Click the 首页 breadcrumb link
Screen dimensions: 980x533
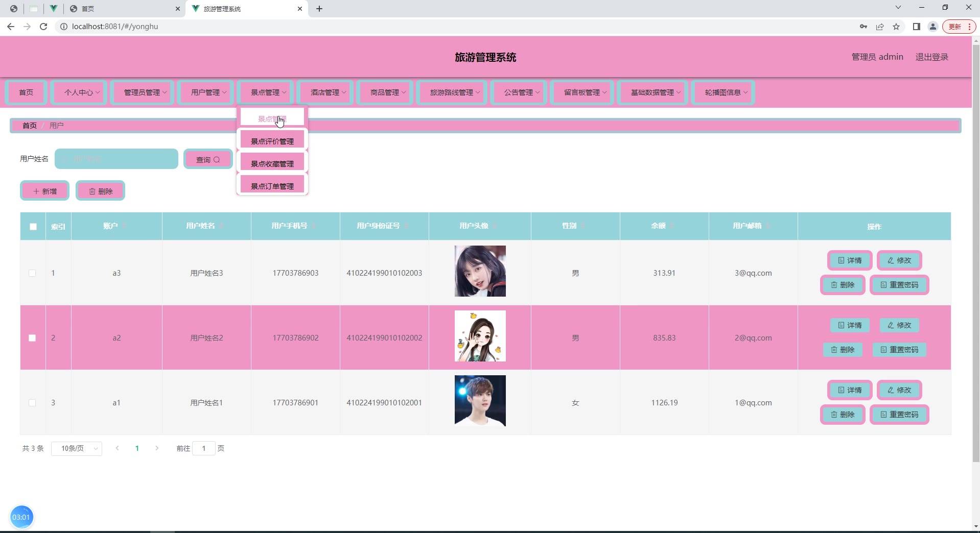30,126
